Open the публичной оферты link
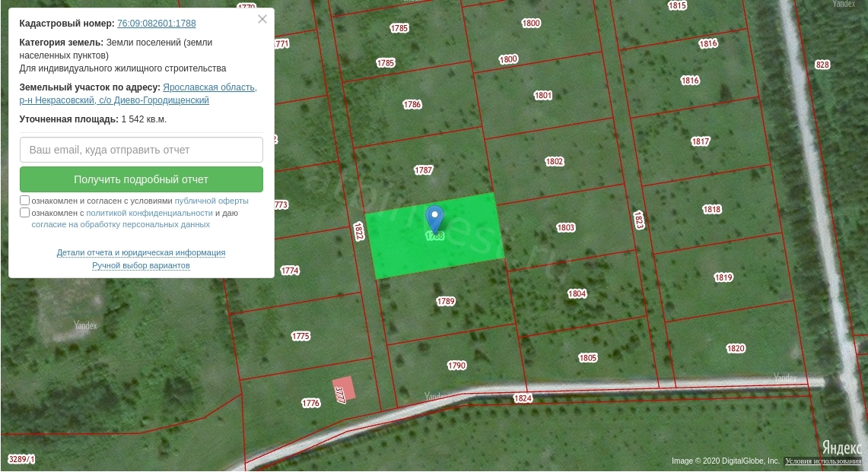The image size is (868, 472). [211, 201]
